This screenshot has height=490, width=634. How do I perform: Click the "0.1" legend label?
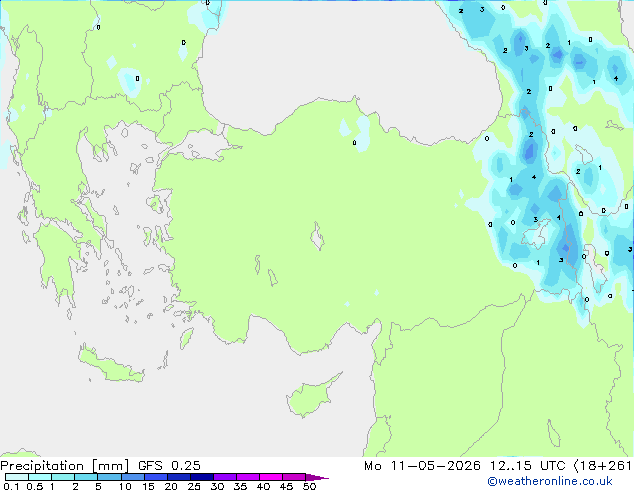pos(11,486)
